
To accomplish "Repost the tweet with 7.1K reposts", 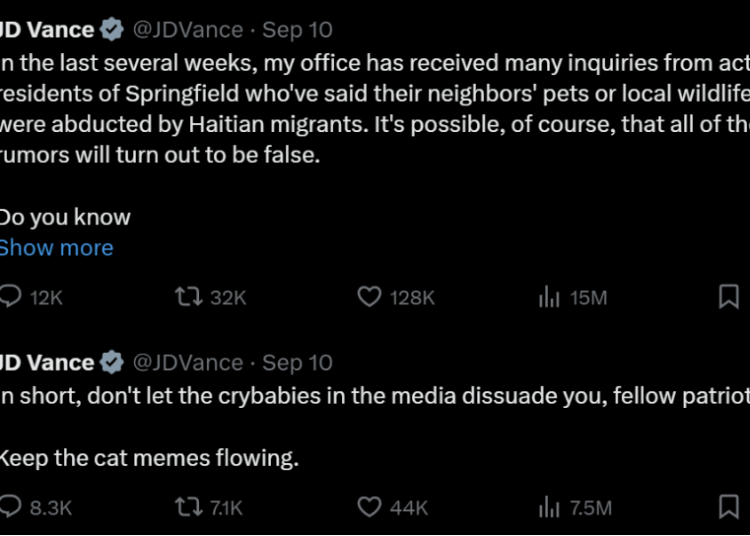I will [209, 507].
